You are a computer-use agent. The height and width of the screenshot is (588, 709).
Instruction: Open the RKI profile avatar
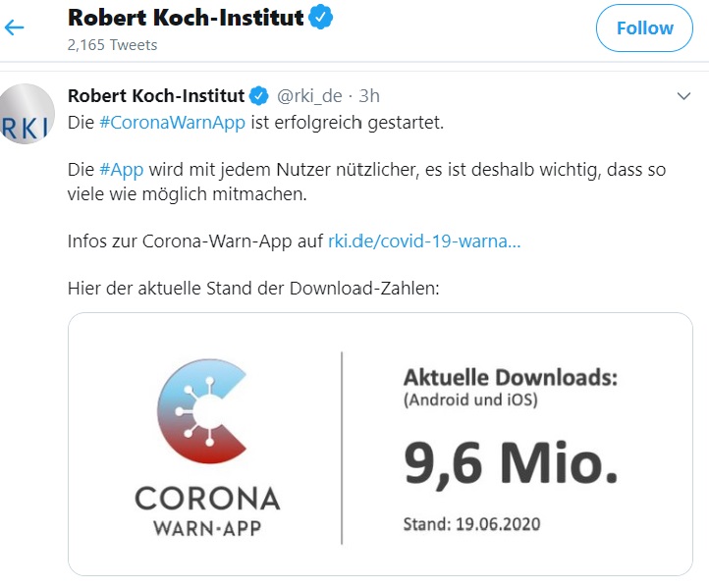click(25, 114)
